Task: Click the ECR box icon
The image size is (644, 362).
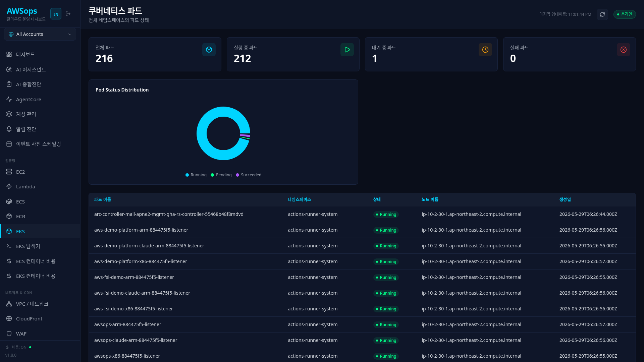Action: 9,216
